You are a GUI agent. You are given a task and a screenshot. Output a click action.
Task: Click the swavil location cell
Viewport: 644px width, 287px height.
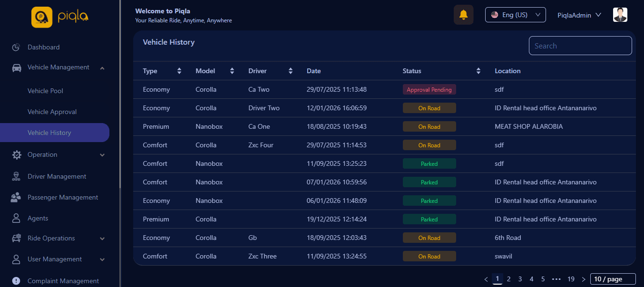click(503, 256)
